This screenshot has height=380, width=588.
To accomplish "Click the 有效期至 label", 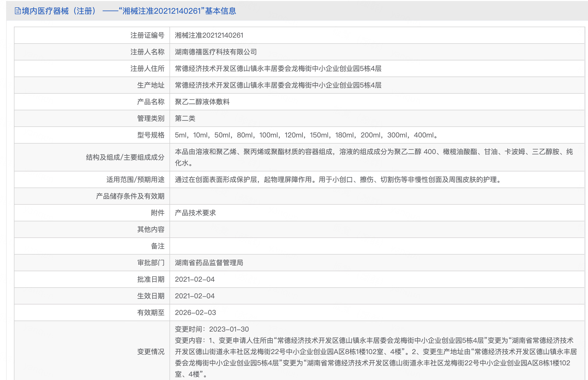I will [151, 313].
